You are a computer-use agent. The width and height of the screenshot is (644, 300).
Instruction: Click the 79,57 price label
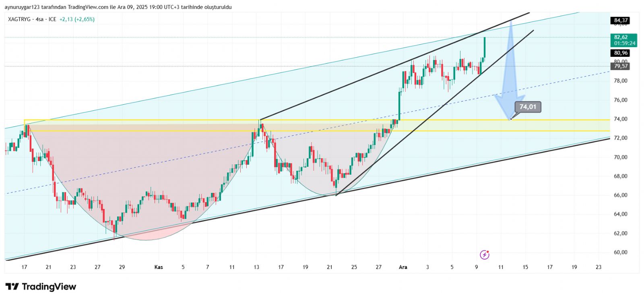[x=621, y=66]
